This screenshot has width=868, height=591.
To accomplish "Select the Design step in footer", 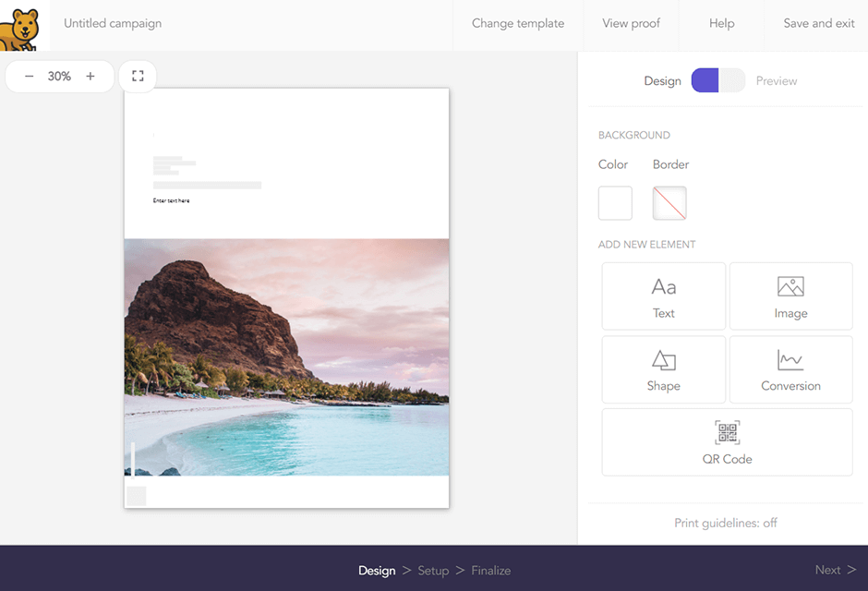I will coord(377,571).
